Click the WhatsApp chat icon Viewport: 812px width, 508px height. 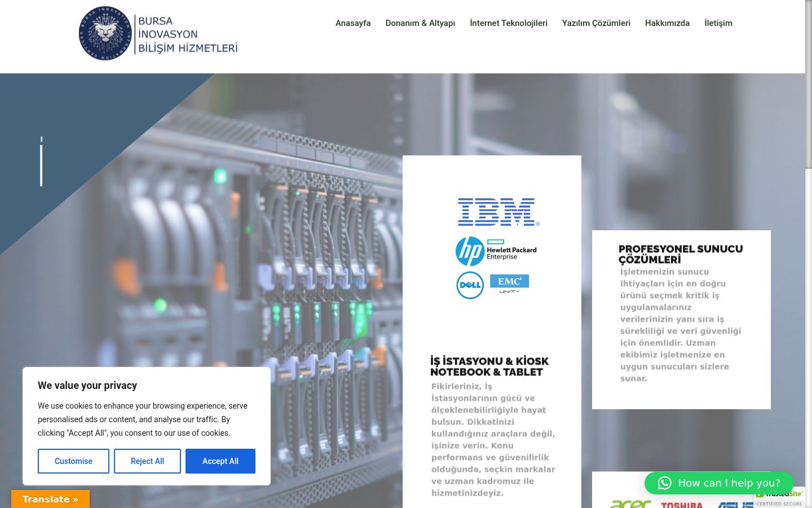pos(665,483)
